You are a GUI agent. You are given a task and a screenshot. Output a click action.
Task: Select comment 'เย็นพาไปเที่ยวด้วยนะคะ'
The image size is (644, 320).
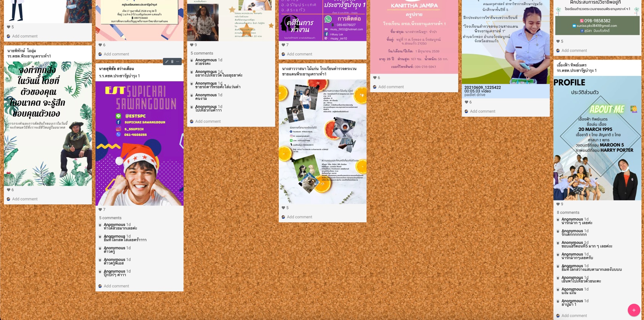(x=581, y=281)
